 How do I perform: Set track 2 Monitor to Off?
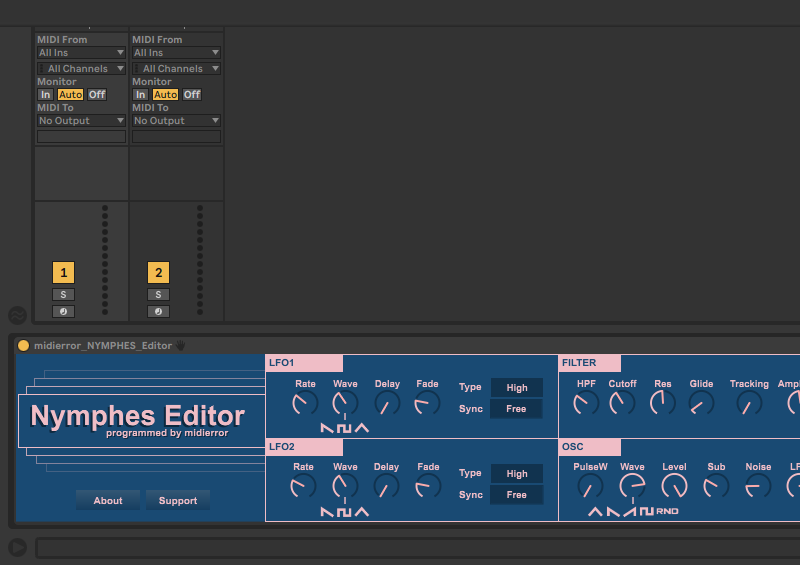pos(192,94)
